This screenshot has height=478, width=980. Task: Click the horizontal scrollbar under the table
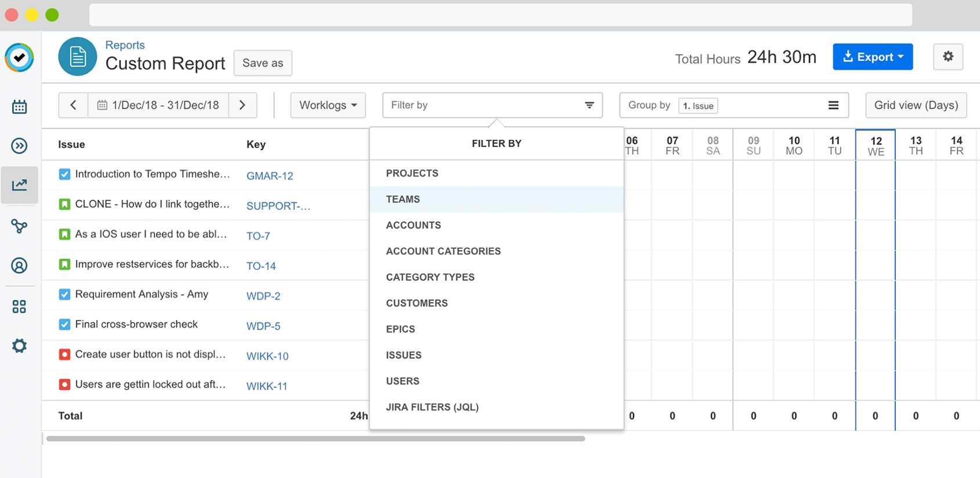(316, 439)
